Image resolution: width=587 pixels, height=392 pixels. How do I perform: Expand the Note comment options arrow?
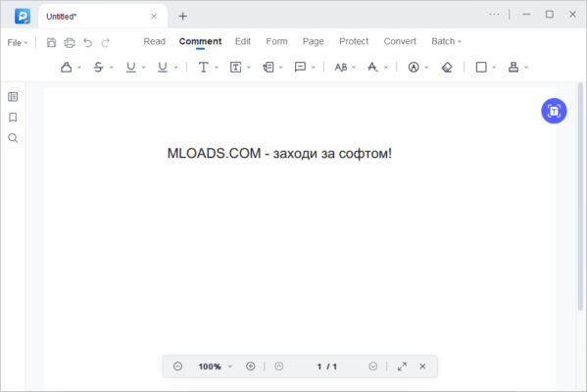click(313, 68)
